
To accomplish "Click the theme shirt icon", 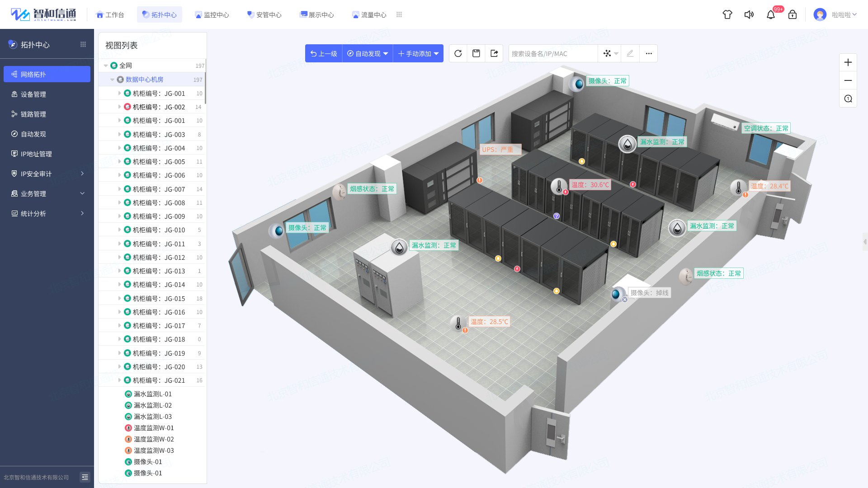I will pyautogui.click(x=727, y=14).
